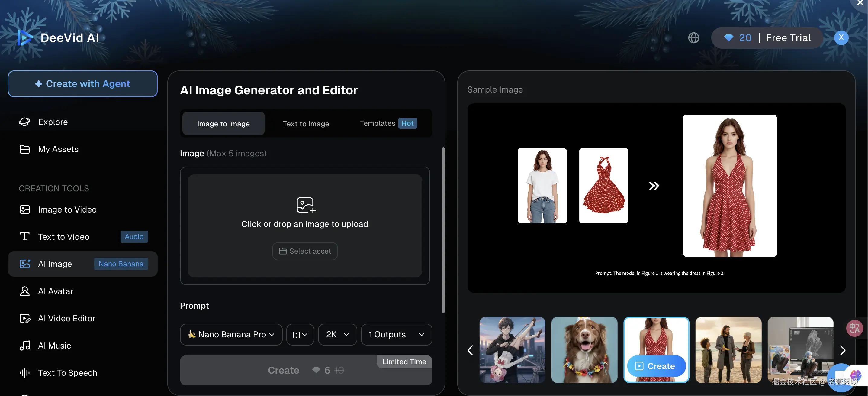This screenshot has width=868, height=396.
Task: Open the 1:1 aspect ratio dropdown
Action: (300, 334)
